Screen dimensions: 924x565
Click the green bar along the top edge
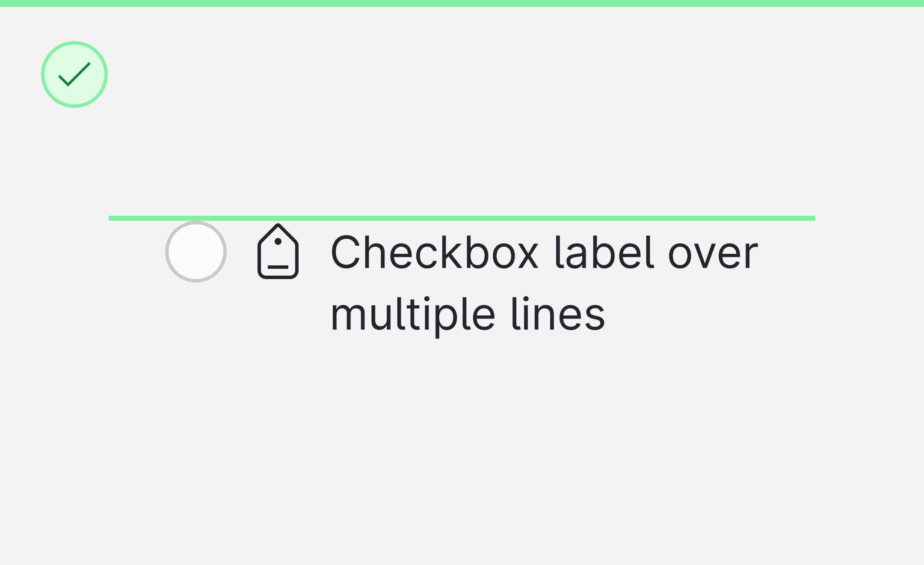462,3
